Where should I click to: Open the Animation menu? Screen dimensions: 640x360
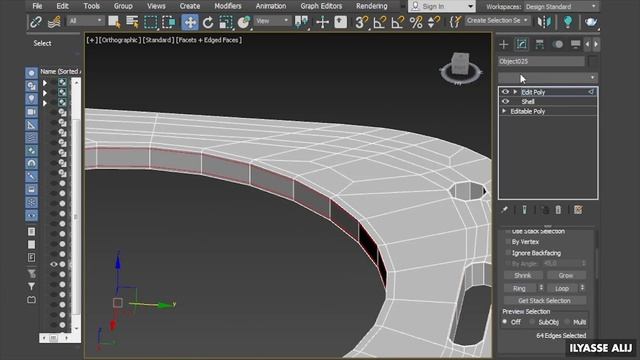(x=271, y=6)
